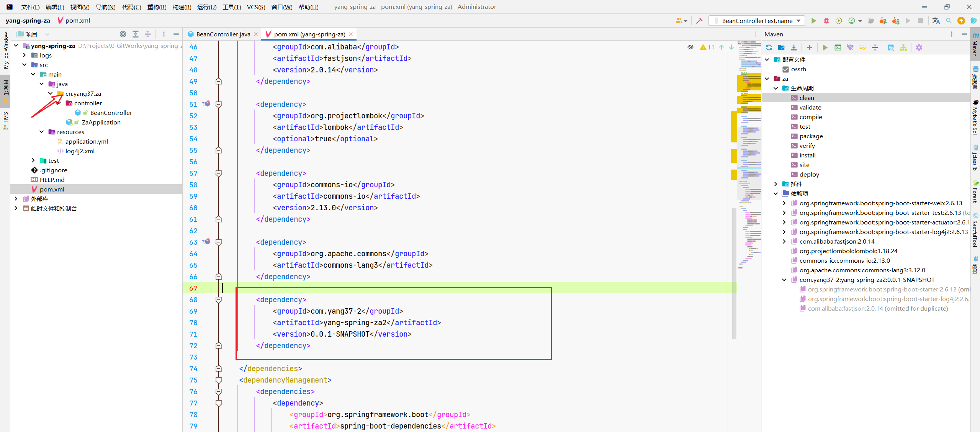Open run configuration dropdown BeanControllerTest.name
This screenshot has width=980, height=432.
[757, 21]
